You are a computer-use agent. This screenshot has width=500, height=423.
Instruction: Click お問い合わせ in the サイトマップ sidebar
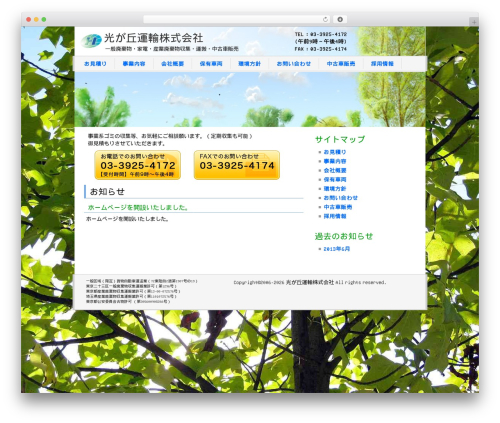click(x=340, y=198)
